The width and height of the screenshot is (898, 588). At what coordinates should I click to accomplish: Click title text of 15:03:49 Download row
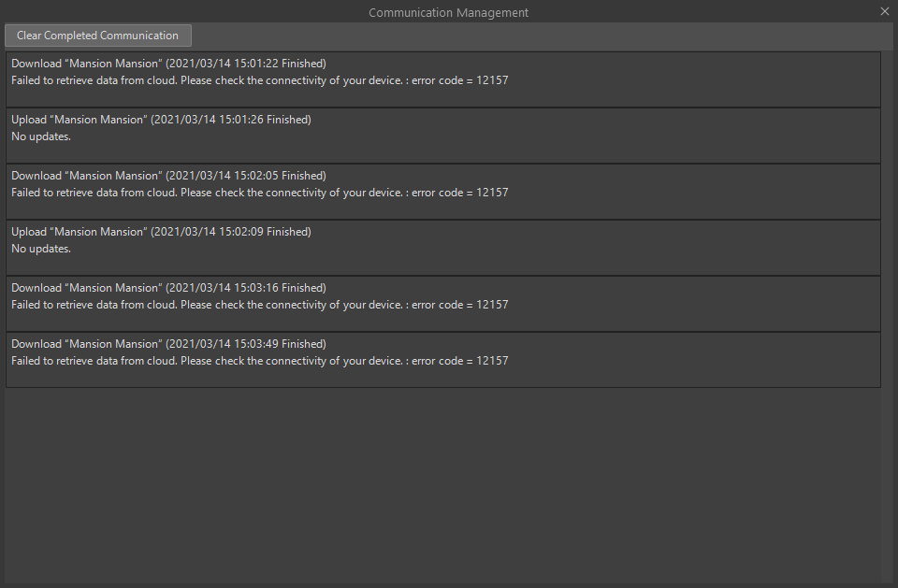(169, 344)
